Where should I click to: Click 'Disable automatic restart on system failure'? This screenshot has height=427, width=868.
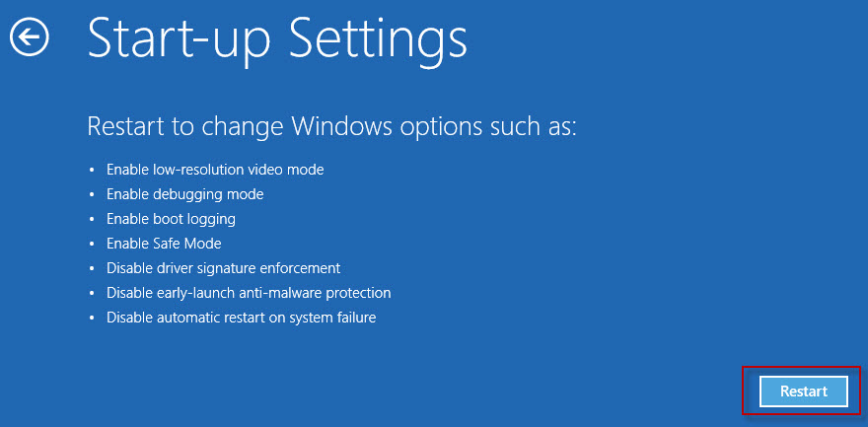[241, 319]
